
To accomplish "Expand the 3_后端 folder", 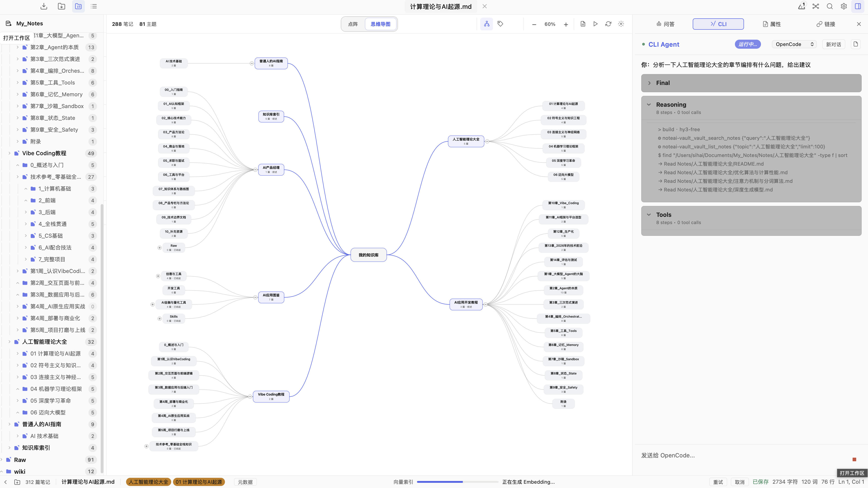I will [26, 212].
